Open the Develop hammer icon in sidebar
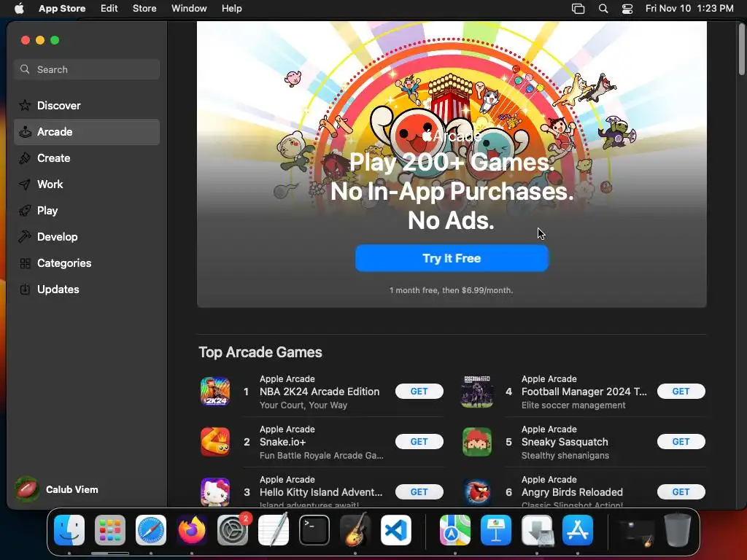Image resolution: width=747 pixels, height=560 pixels. point(25,237)
